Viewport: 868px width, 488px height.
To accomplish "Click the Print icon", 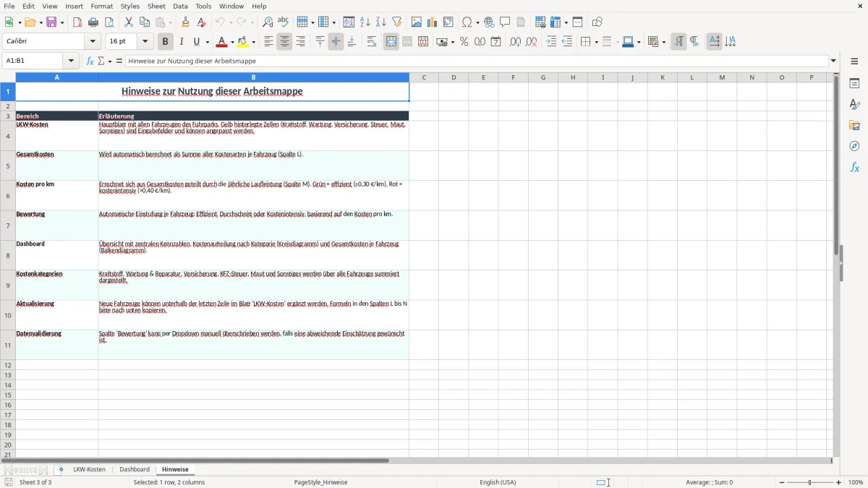I will pyautogui.click(x=93, y=22).
